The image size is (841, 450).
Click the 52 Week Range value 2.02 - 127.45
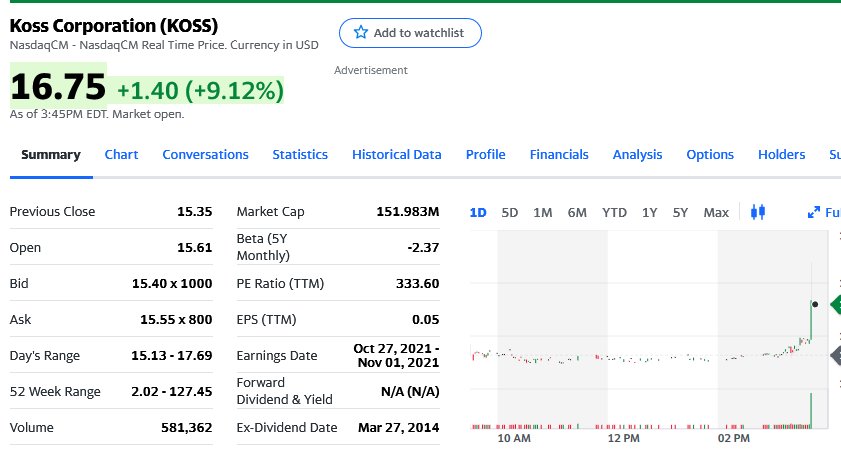(172, 391)
